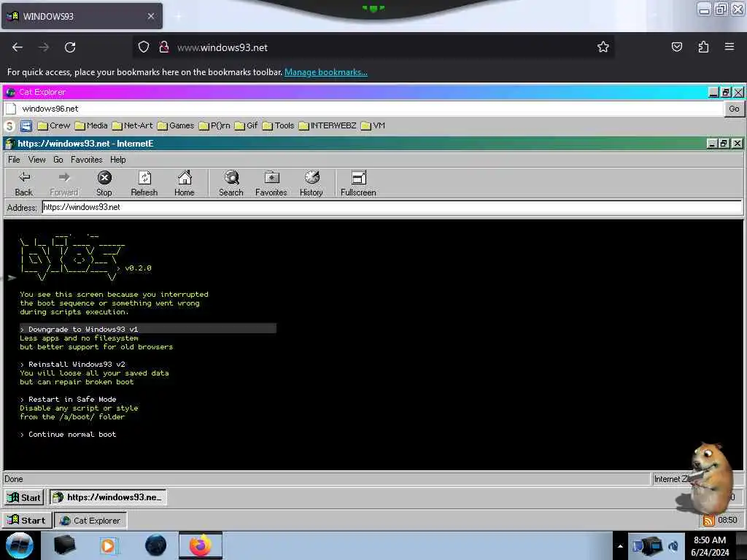Screen dimensions: 747x560
Task: Choose Restart in Safe Mode
Action: (x=68, y=399)
